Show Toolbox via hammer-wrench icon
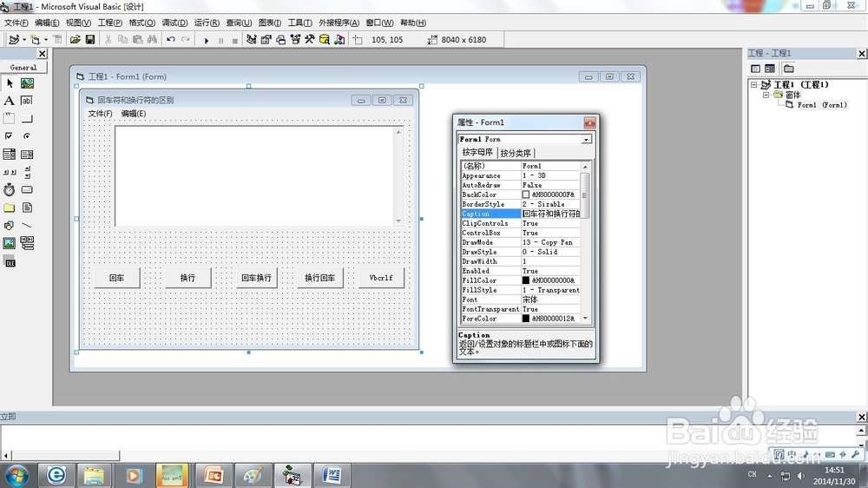 click(310, 39)
